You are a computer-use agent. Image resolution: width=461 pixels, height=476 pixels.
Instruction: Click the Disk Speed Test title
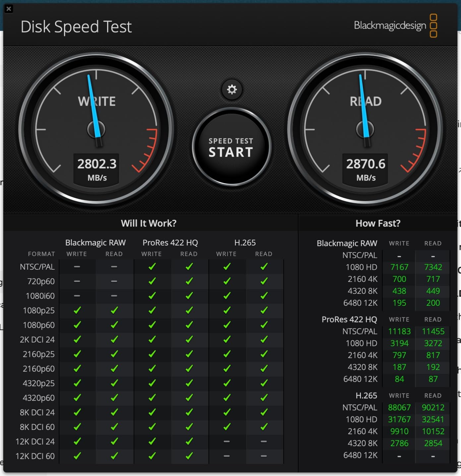[x=76, y=27]
